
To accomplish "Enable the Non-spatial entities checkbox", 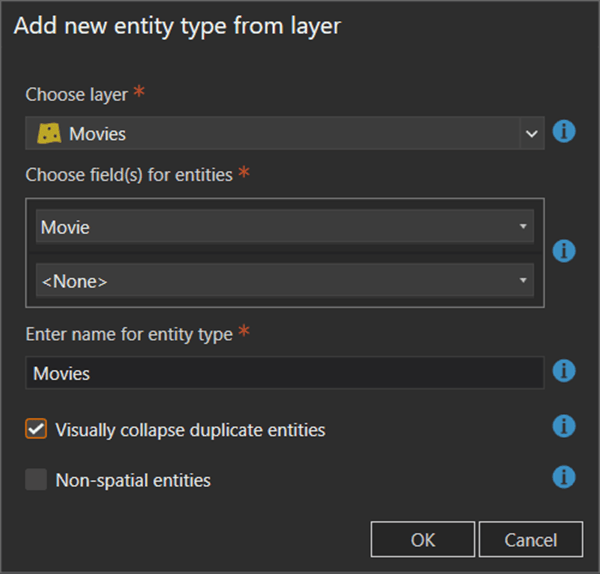I will coord(37,480).
